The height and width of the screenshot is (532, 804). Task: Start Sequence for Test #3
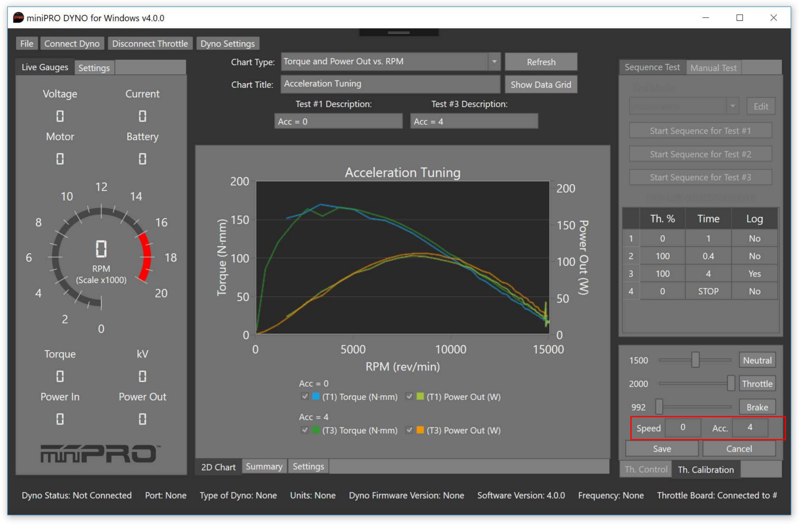pyautogui.click(x=700, y=177)
